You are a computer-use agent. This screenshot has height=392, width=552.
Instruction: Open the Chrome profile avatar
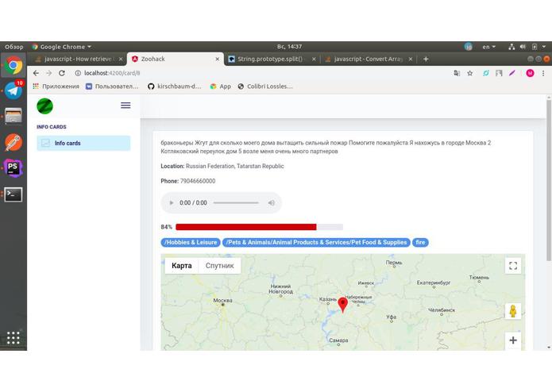pos(531,73)
